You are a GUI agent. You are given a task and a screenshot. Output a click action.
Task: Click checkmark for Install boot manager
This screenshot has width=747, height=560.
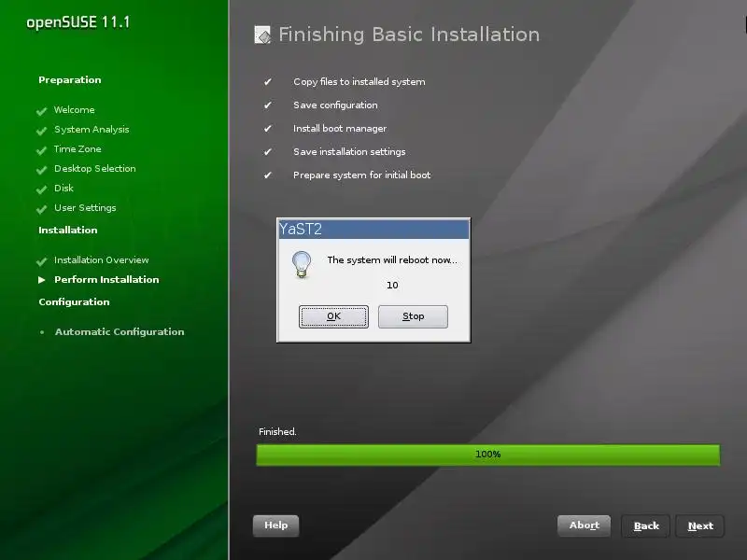pyautogui.click(x=268, y=129)
